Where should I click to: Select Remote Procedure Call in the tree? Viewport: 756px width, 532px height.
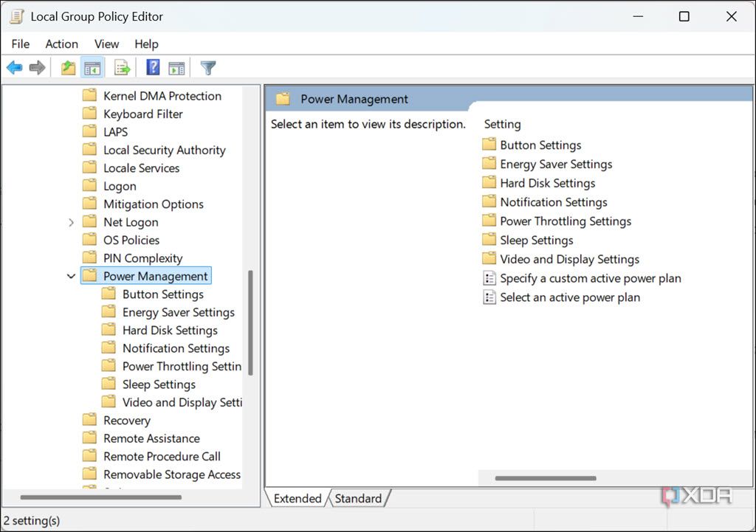click(x=162, y=456)
